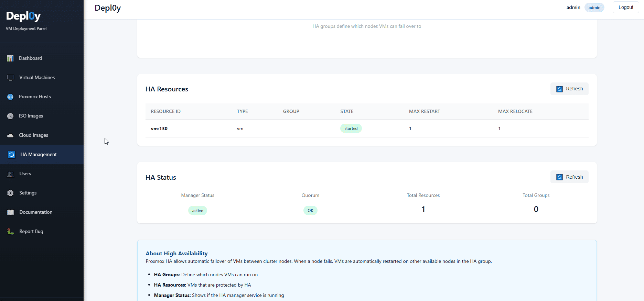
Task: Click the admin role badge
Action: (594, 8)
